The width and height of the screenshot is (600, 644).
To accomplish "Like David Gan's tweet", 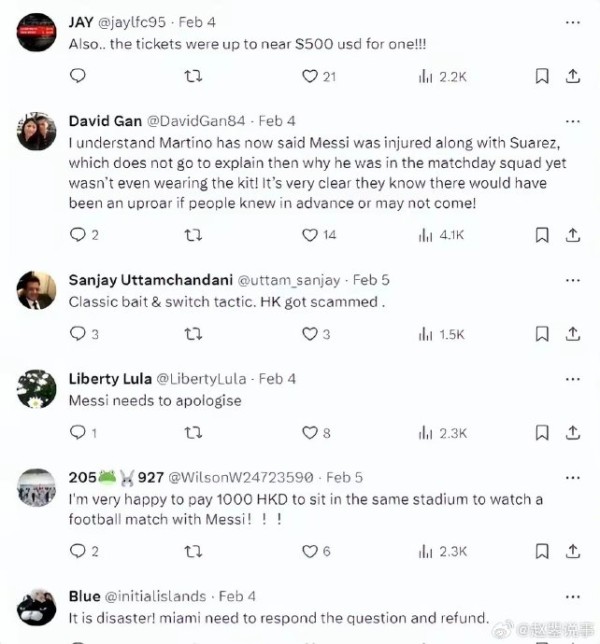I will tap(310, 235).
